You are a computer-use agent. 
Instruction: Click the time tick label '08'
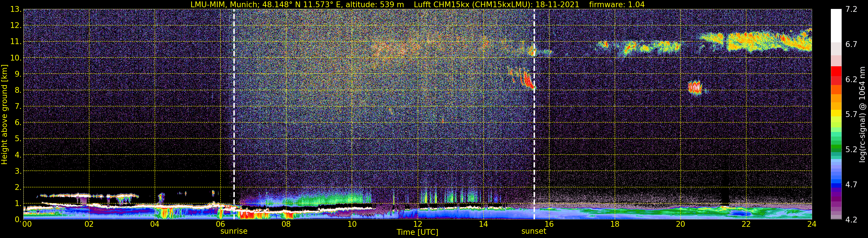click(x=286, y=224)
